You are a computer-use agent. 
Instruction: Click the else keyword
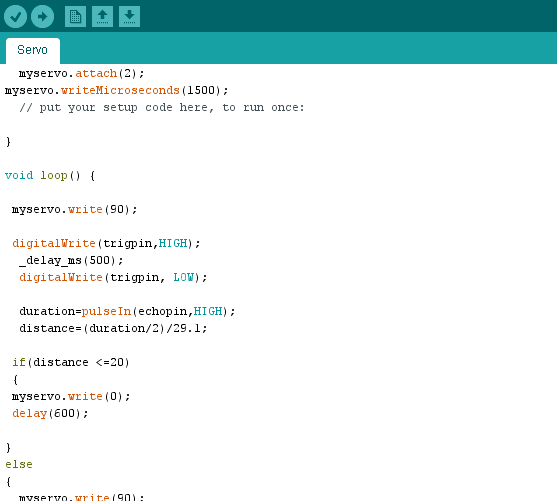19,464
